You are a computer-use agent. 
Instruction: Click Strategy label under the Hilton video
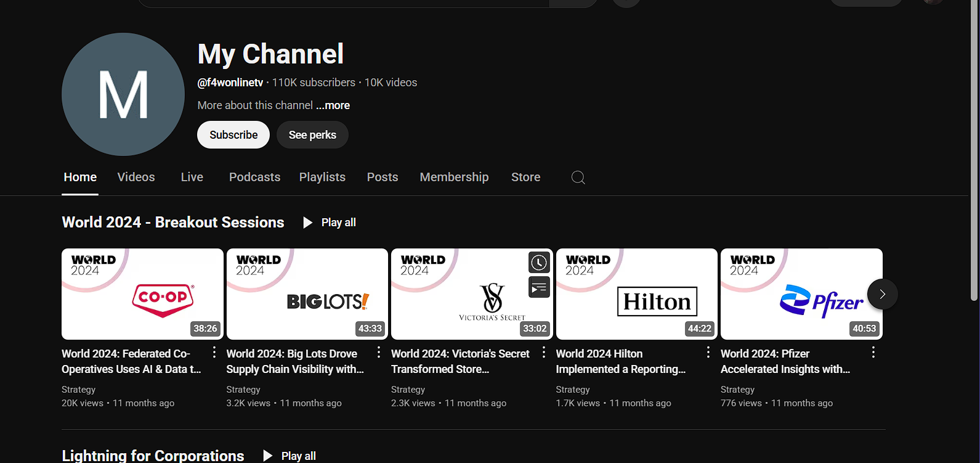(573, 390)
